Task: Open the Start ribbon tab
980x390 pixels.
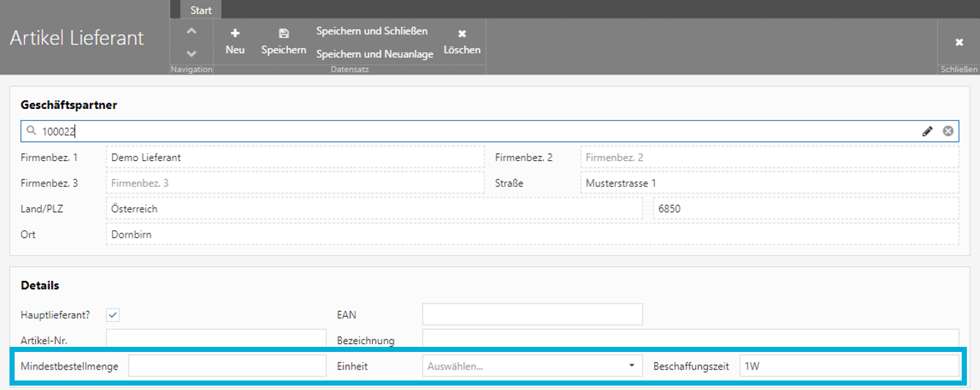Action: [x=201, y=10]
